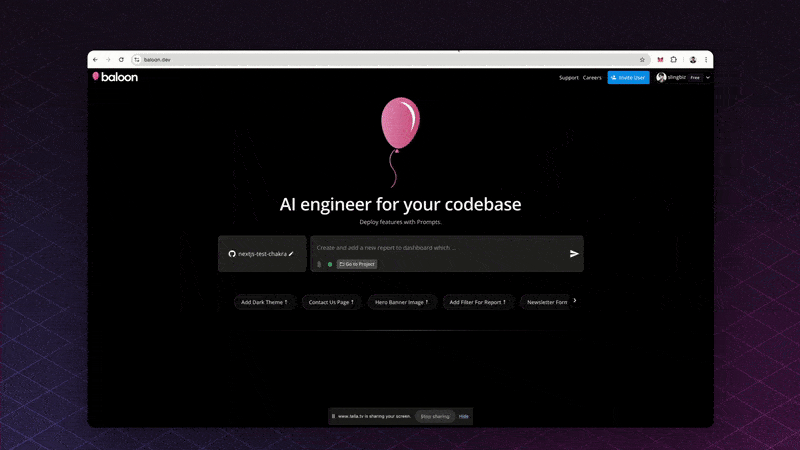The width and height of the screenshot is (800, 450).
Task: Click the browser back arrow
Action: pos(95,60)
